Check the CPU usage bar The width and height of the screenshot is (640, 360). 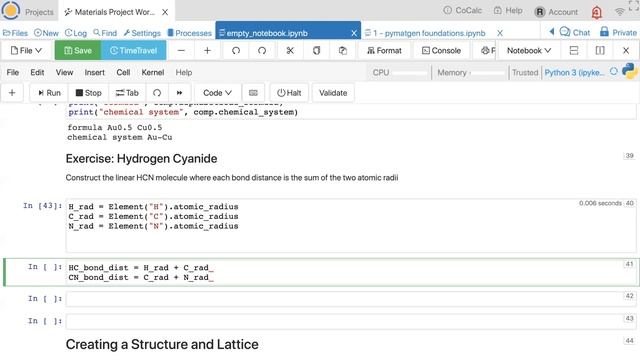pyautogui.click(x=399, y=73)
